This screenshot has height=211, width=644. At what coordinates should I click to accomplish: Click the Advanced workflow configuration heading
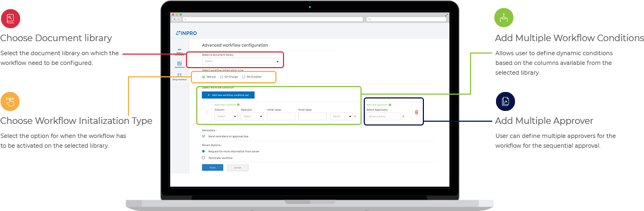(x=235, y=45)
